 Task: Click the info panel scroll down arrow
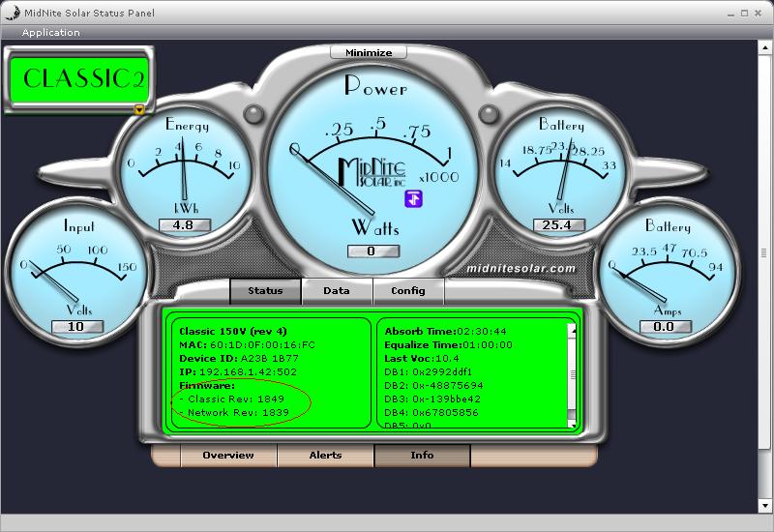tap(573, 424)
